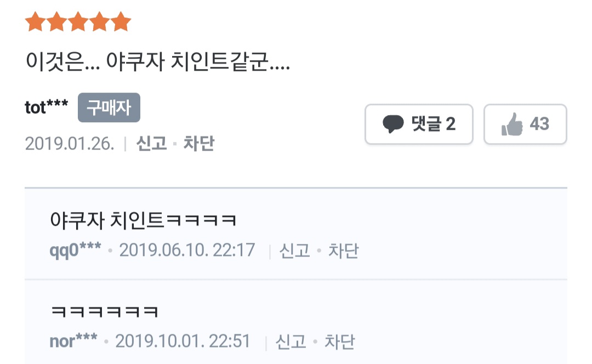This screenshot has height=364, width=592.
Task: Block reviewer tot*** using 차단
Action: pos(199,144)
